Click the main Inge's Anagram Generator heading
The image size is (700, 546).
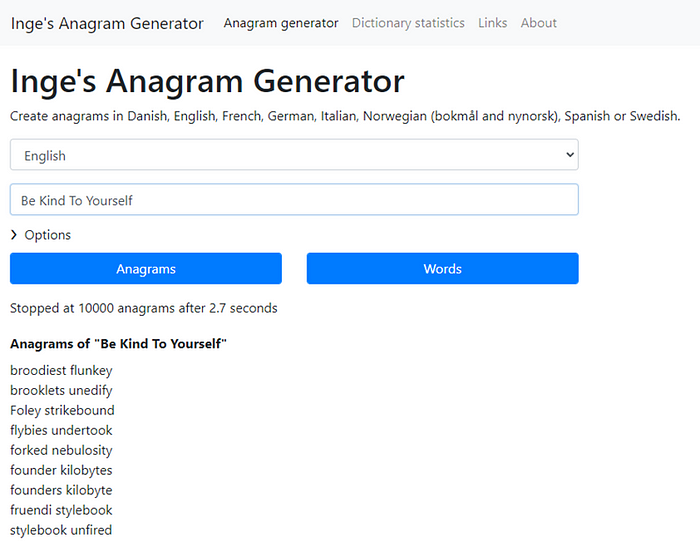(207, 81)
